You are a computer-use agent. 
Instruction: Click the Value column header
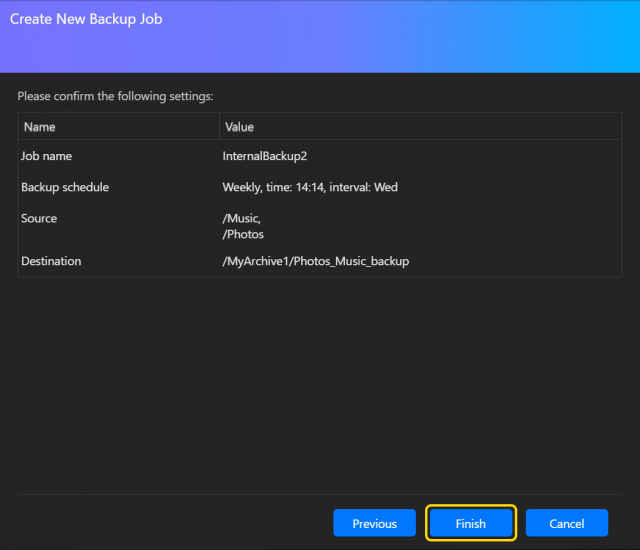pos(239,127)
